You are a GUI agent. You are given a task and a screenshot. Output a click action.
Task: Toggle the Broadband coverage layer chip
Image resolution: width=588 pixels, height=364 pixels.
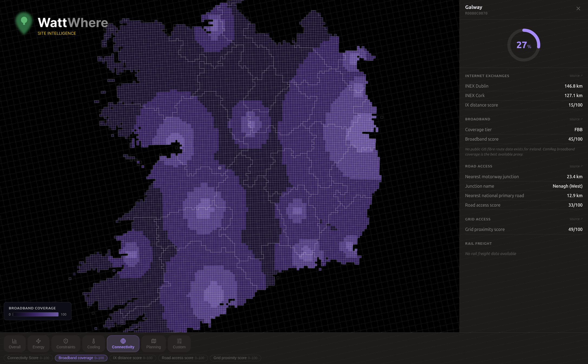(x=81, y=358)
